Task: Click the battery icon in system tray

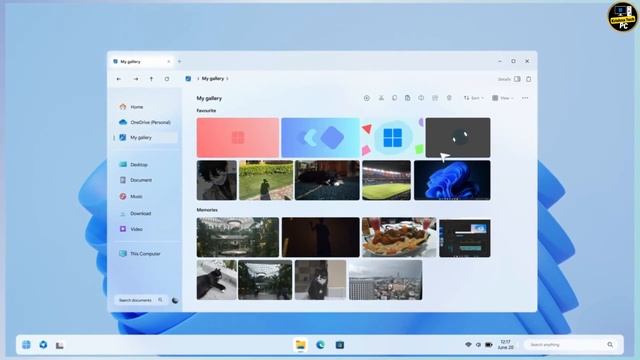Action: click(x=489, y=345)
